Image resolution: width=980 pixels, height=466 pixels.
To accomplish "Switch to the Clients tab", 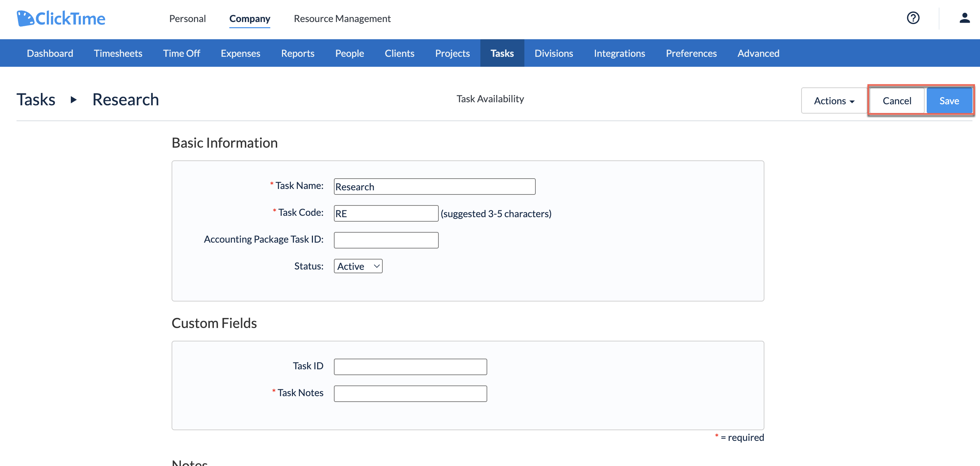I will (400, 53).
